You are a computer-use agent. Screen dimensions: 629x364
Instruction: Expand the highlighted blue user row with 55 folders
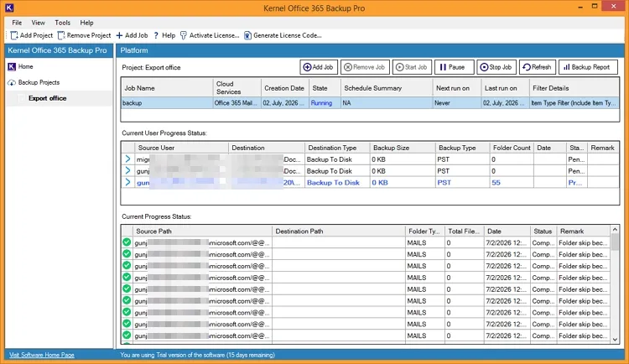tap(127, 182)
